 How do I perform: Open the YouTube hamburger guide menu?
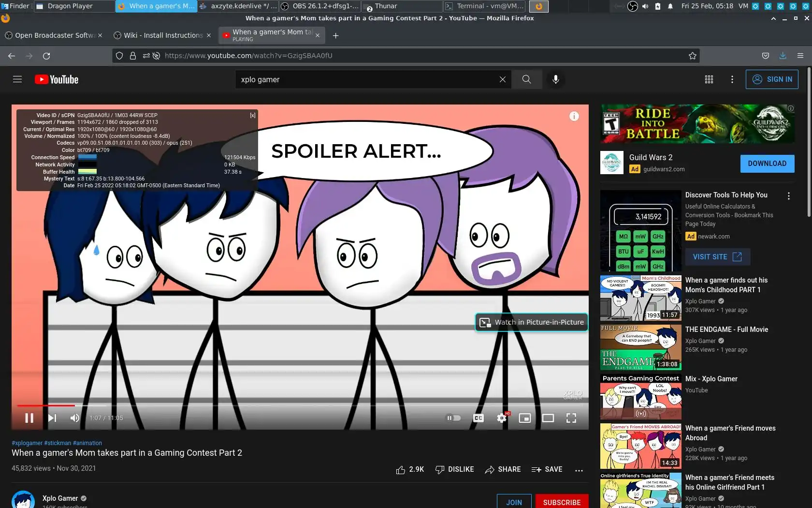click(17, 79)
